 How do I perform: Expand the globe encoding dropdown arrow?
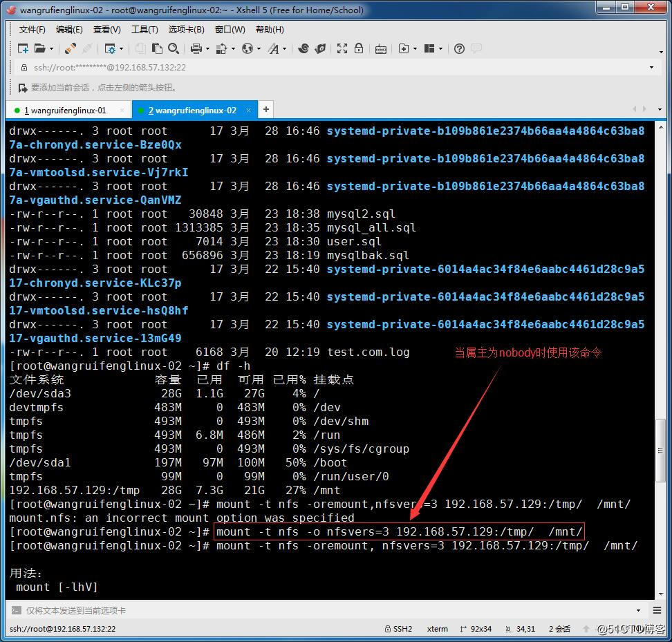(x=259, y=49)
